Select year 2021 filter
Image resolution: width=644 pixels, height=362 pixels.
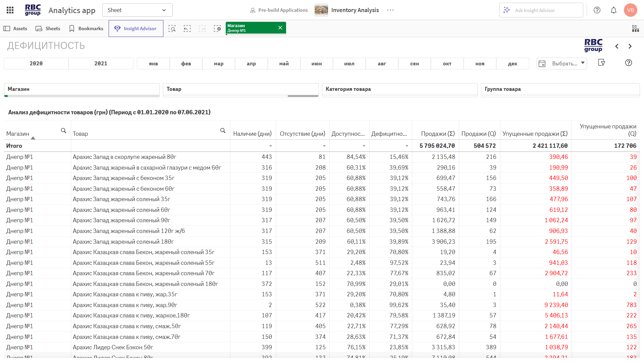(101, 63)
